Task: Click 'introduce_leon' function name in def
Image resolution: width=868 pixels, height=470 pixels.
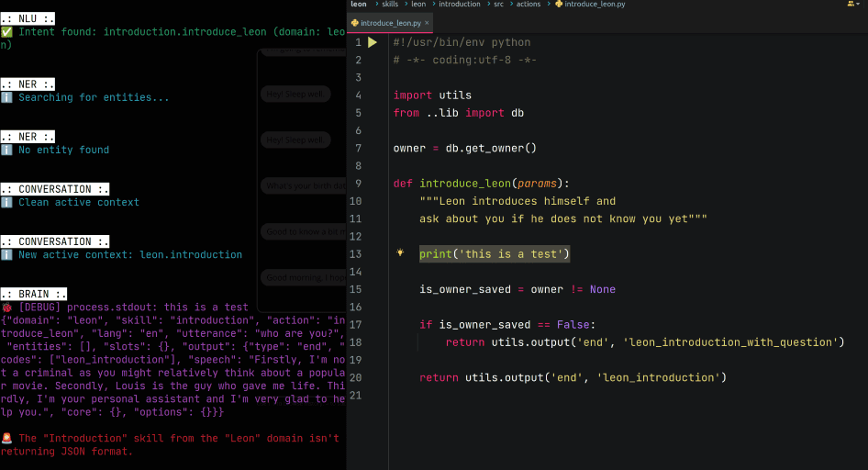Action: 465,184
